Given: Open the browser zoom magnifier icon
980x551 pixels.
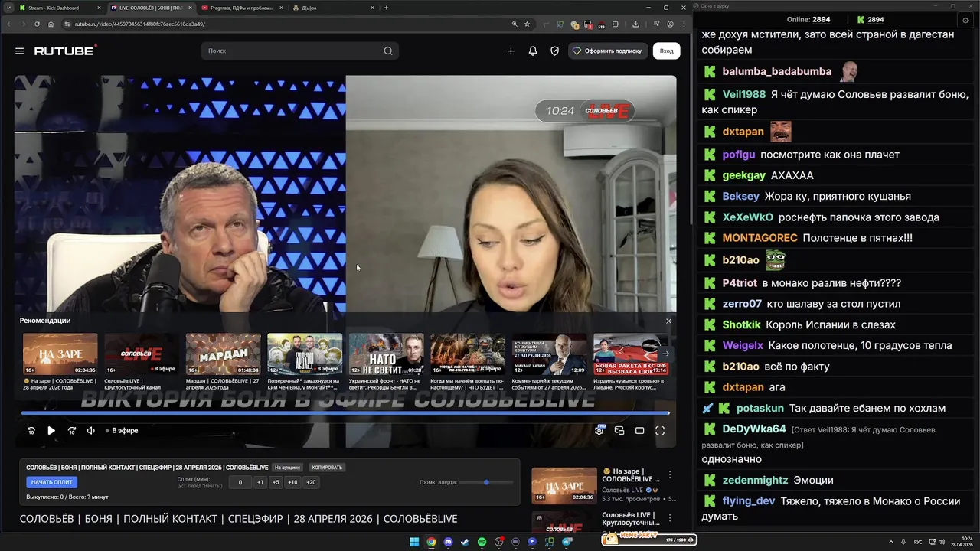Looking at the screenshot, I should pyautogui.click(x=514, y=24).
